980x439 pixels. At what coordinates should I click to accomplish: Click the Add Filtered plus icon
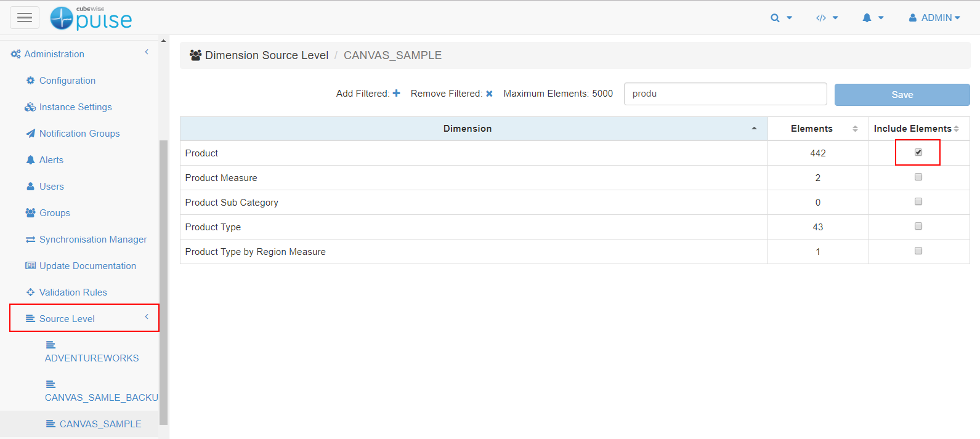397,94
